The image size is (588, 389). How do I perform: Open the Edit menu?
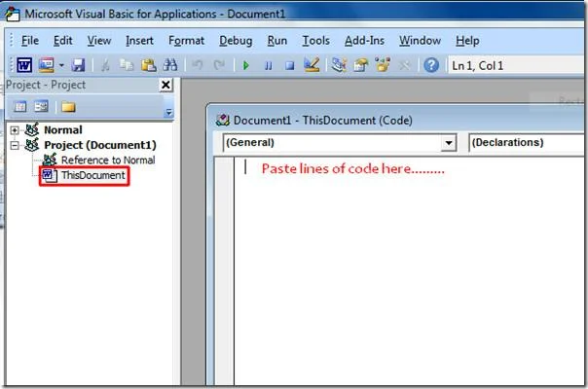(x=62, y=41)
